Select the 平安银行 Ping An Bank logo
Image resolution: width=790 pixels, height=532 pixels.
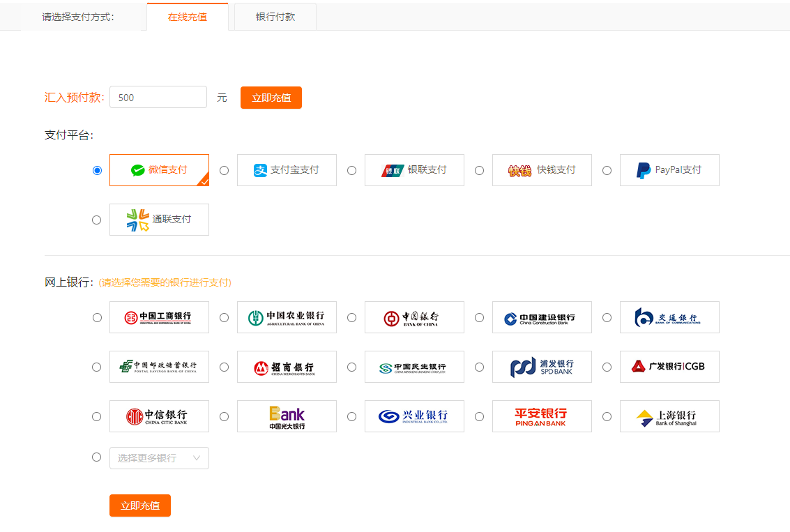click(x=542, y=416)
